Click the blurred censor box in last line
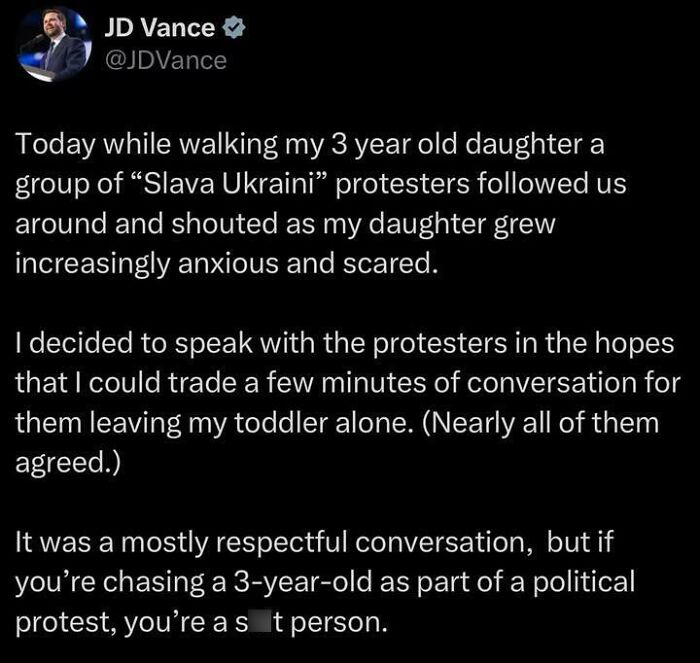Image resolution: width=700 pixels, height=663 pixels. [260, 621]
